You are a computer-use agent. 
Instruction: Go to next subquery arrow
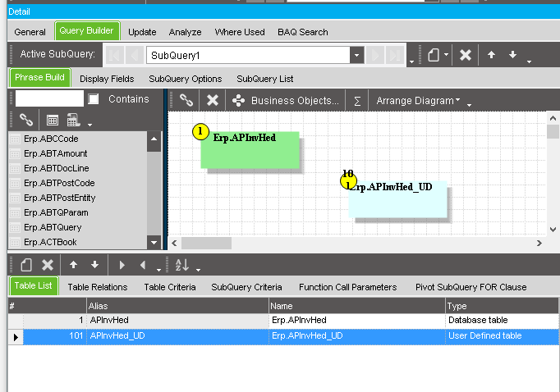point(375,55)
